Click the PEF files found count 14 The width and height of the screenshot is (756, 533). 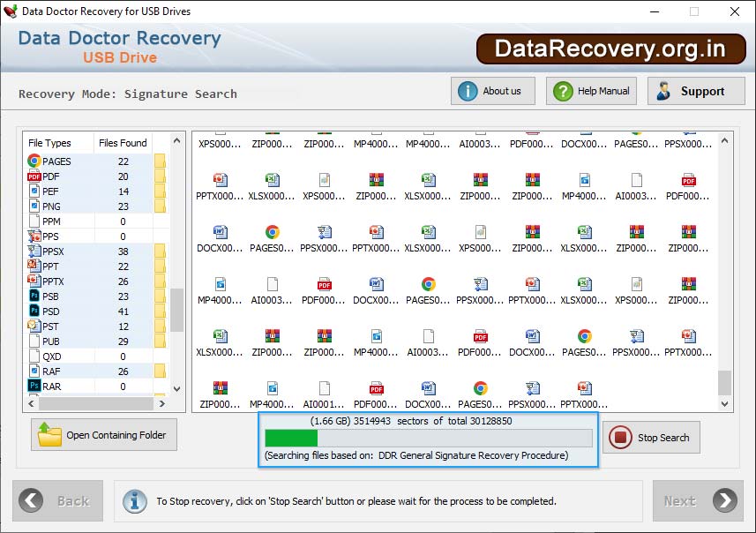[x=124, y=191]
